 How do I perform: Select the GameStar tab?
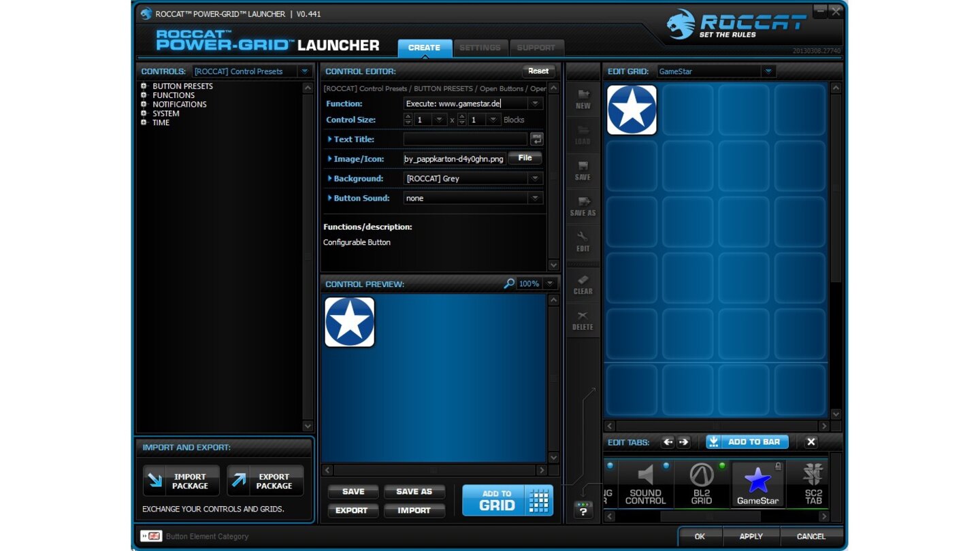[758, 484]
